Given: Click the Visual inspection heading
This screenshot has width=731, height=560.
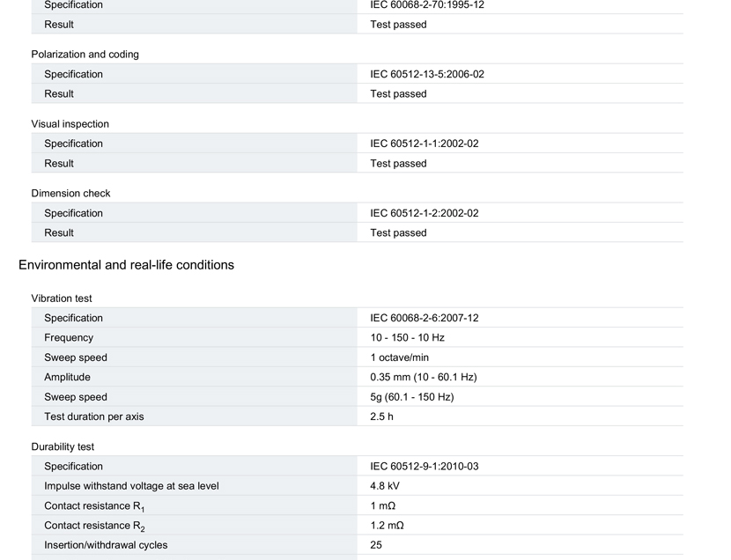Looking at the screenshot, I should coord(70,124).
